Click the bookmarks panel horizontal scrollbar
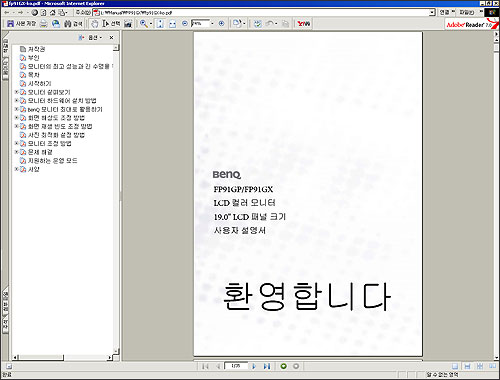500x380 pixels. pos(63,357)
